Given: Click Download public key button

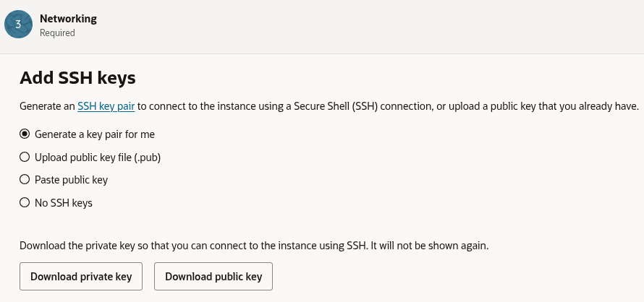Looking at the screenshot, I should coord(213,276).
